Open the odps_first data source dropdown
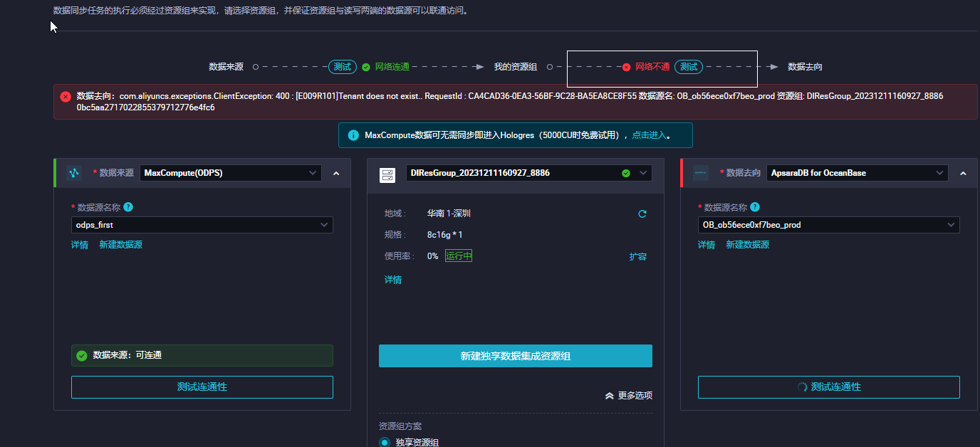The image size is (980, 447). 202,225
